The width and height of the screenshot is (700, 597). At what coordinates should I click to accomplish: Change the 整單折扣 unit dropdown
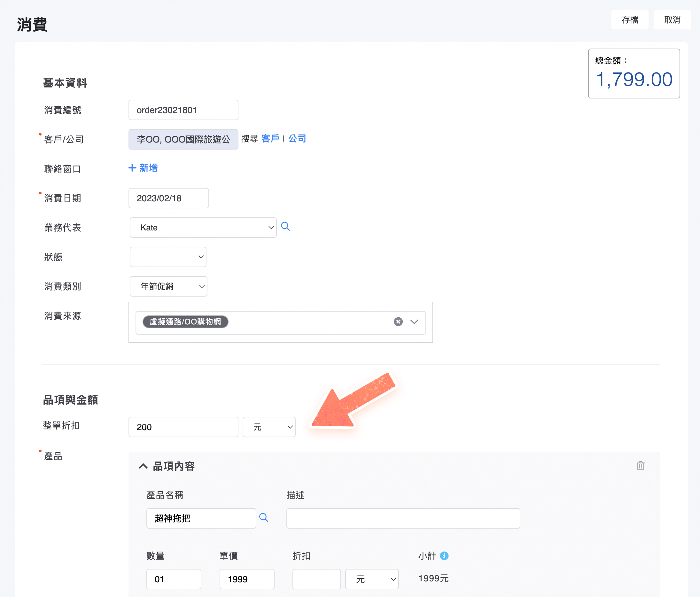[x=268, y=427]
